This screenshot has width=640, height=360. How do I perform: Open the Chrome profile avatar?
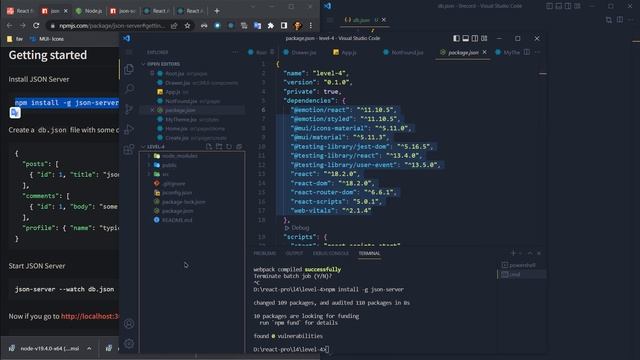click(x=298, y=26)
